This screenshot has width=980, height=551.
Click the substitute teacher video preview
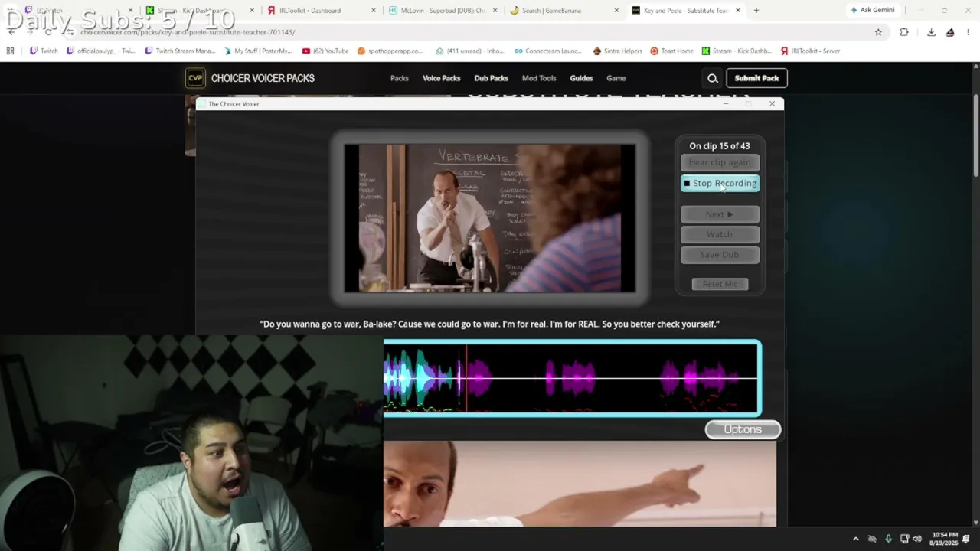click(x=490, y=218)
